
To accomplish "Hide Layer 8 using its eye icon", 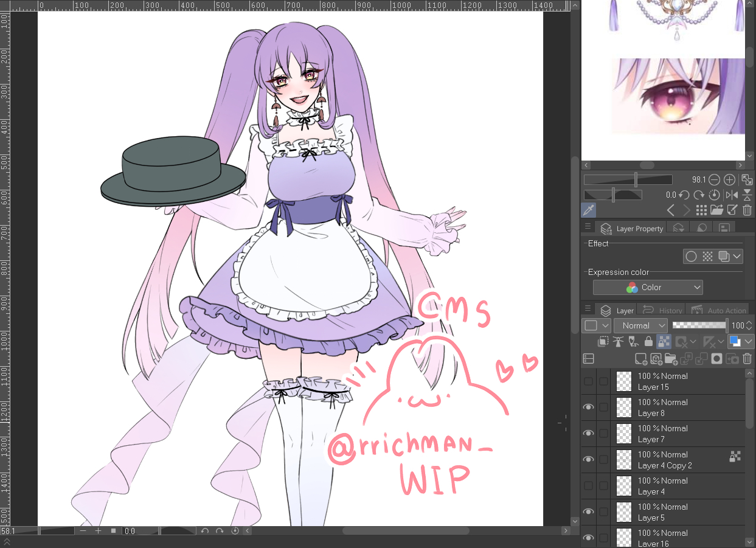I will pos(588,408).
